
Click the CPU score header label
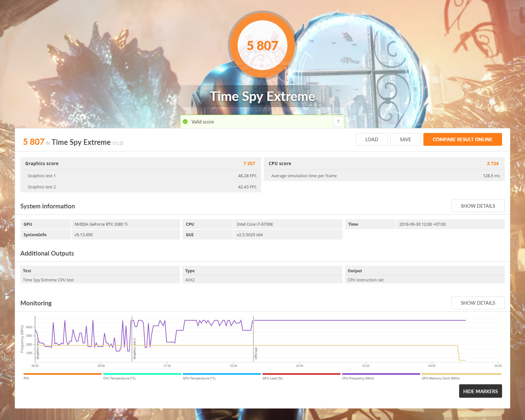pos(280,163)
